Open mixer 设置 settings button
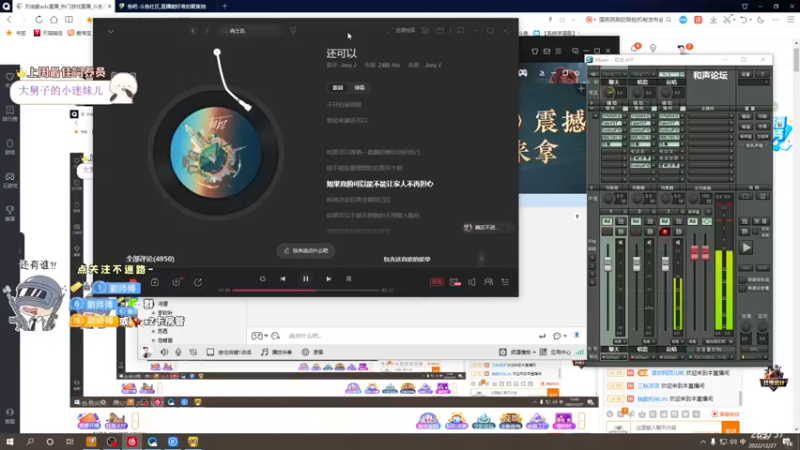Screen dimensions: 800x450 (746, 74)
